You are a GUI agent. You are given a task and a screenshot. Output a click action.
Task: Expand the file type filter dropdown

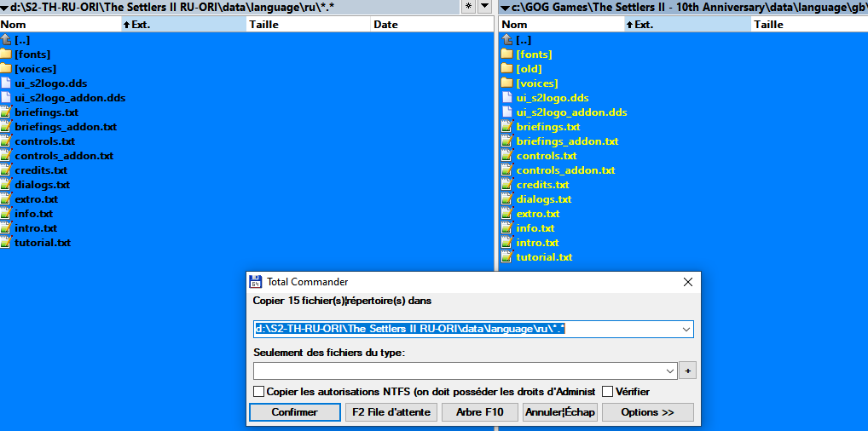[x=670, y=371]
